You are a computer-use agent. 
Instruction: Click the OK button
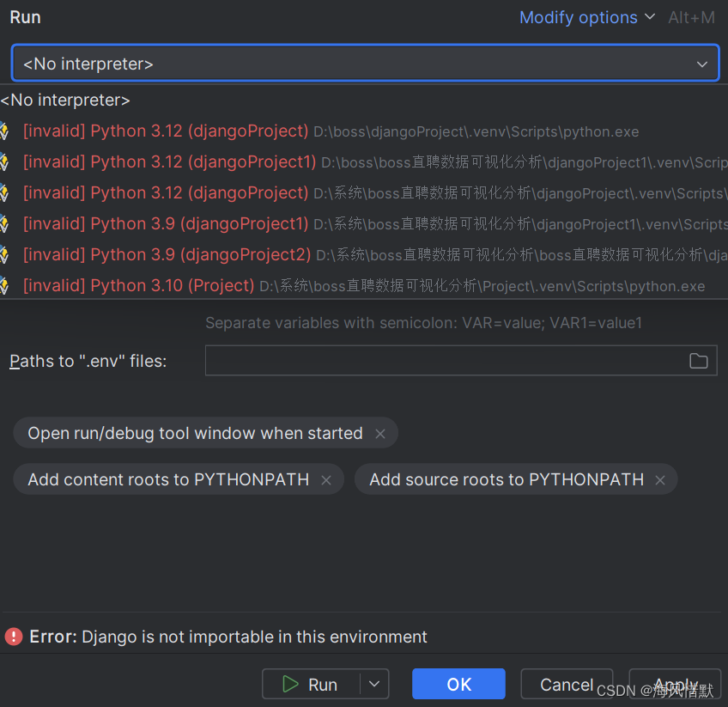point(458,684)
